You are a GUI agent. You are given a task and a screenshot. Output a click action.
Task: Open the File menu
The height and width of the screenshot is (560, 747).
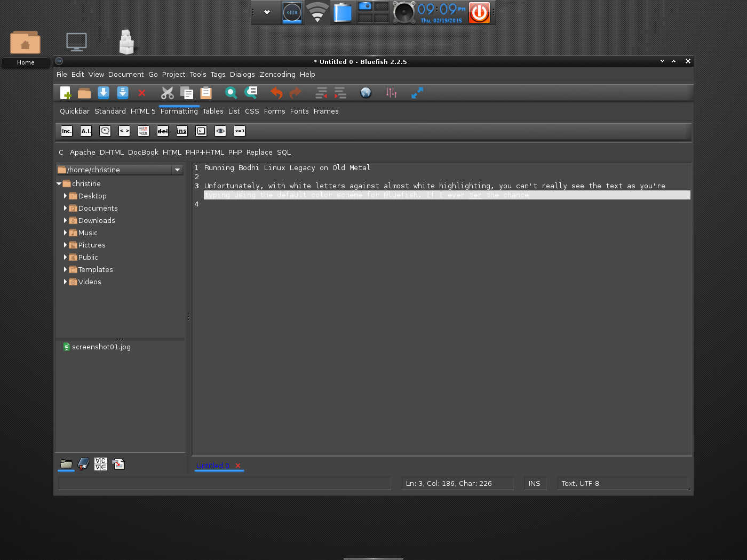pos(62,74)
